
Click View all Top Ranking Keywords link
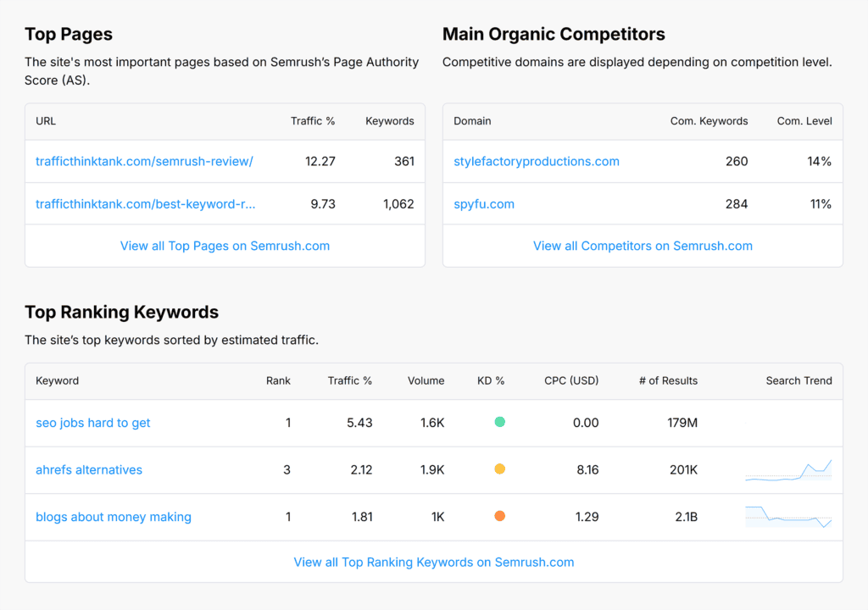tap(433, 562)
